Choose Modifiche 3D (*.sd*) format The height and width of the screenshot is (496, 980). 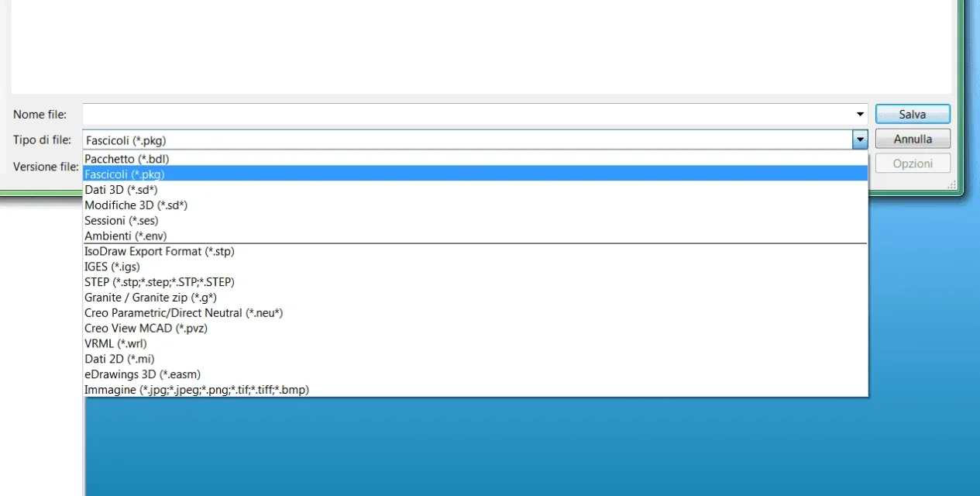click(136, 205)
